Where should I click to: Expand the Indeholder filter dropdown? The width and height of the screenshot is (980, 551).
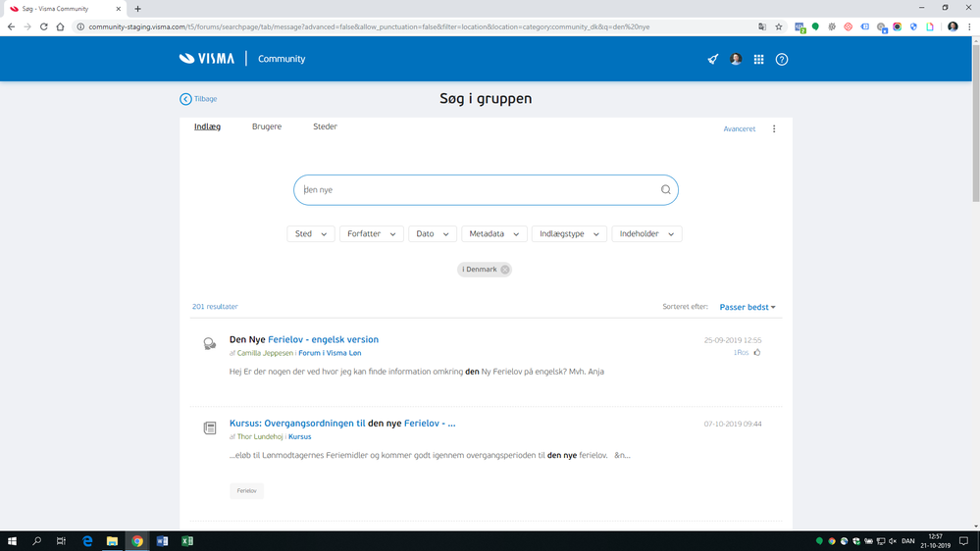click(646, 233)
